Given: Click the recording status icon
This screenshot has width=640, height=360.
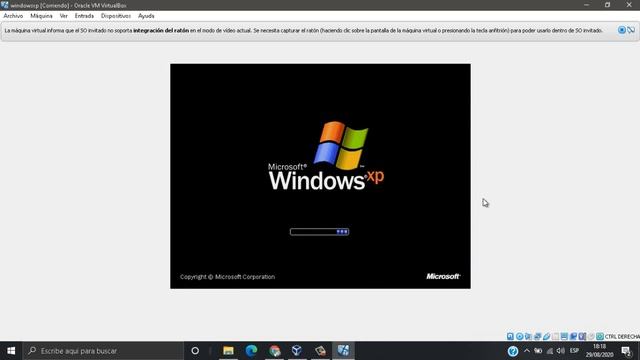Looking at the screenshot, I should tap(573, 336).
